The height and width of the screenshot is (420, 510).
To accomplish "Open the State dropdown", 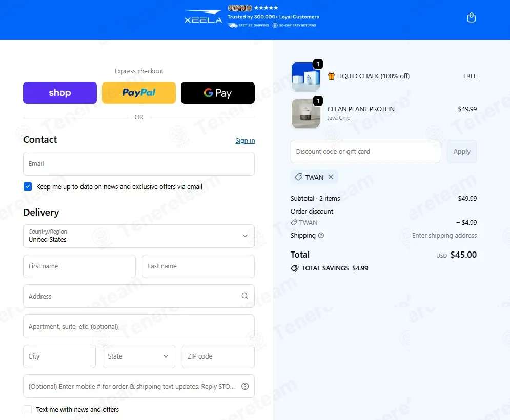I will (139, 356).
